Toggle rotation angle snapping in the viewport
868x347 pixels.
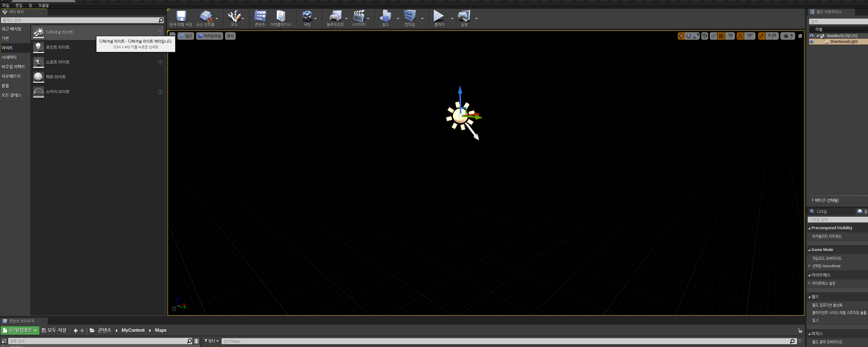(740, 36)
